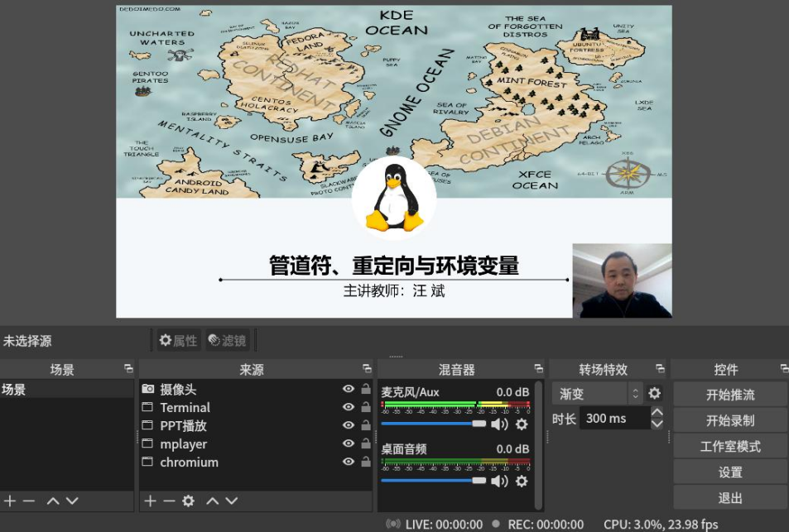The image size is (789, 532).
Task: Select the mplayer source in list
Action: coord(184,443)
